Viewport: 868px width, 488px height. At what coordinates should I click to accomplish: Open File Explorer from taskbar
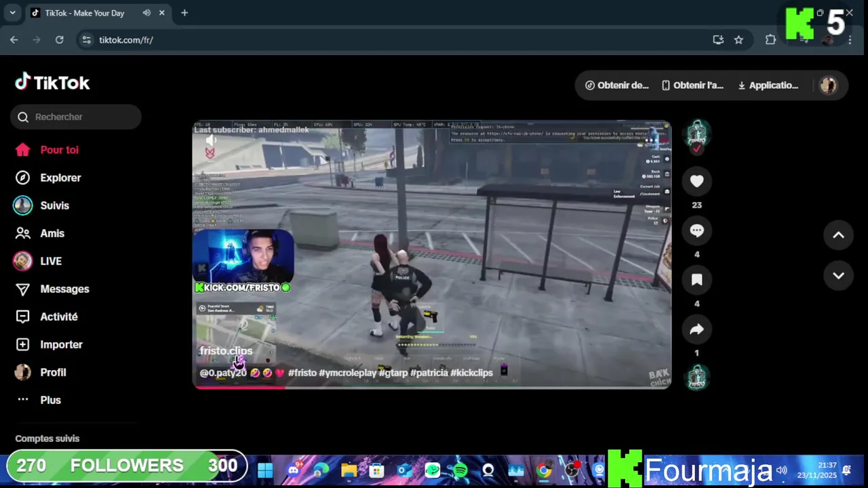tap(349, 470)
